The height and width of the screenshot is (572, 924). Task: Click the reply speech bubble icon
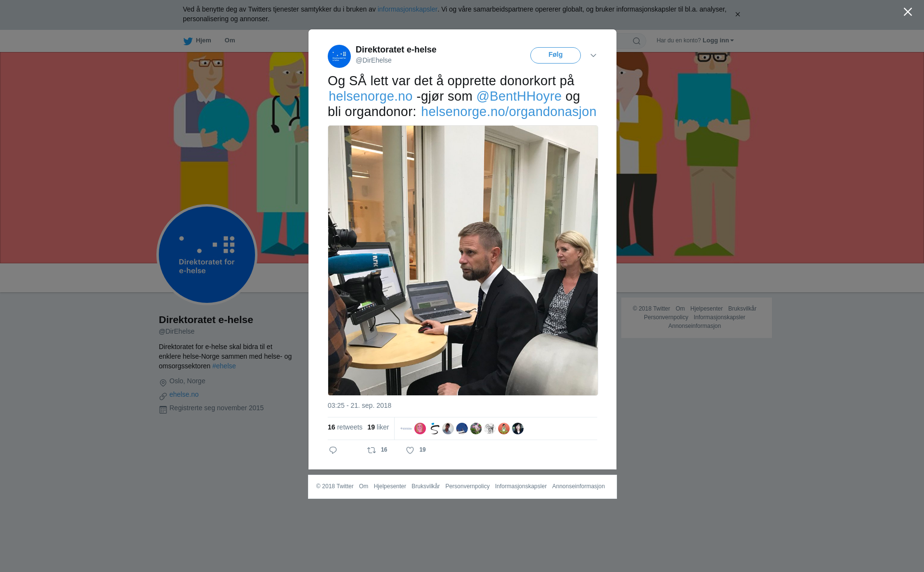[x=333, y=450]
